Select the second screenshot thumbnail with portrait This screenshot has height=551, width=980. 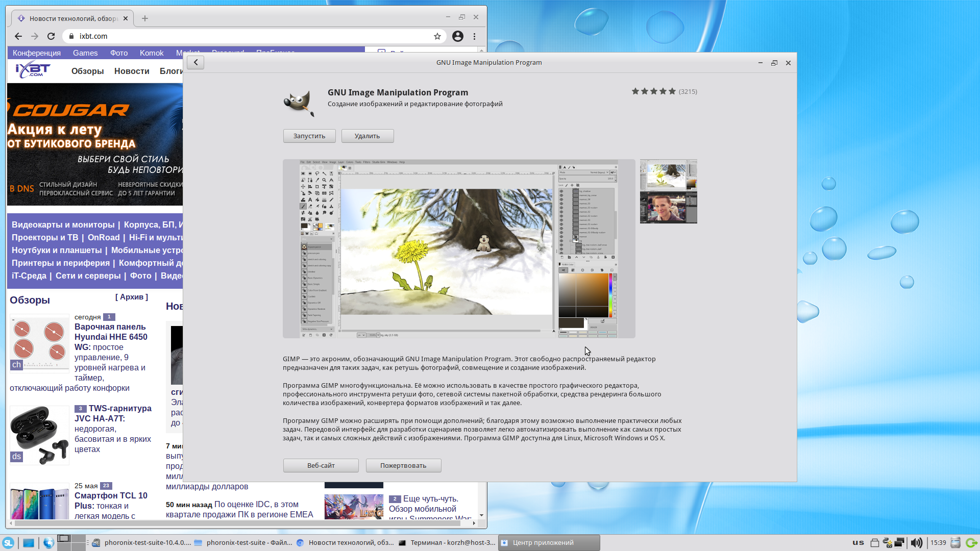[668, 208]
